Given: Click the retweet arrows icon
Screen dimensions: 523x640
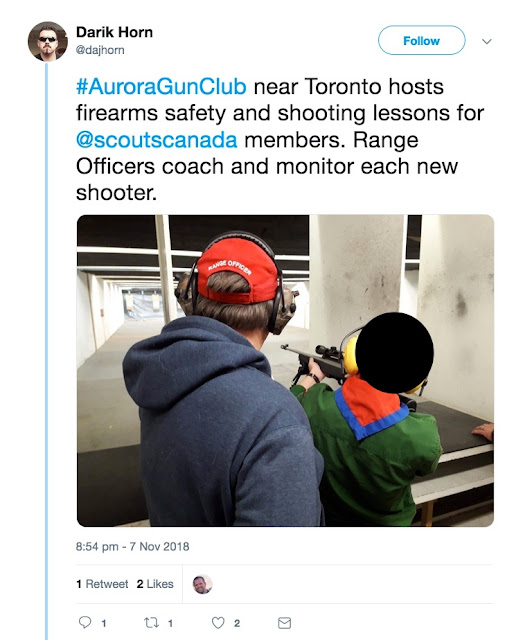Looking at the screenshot, I should tap(151, 622).
